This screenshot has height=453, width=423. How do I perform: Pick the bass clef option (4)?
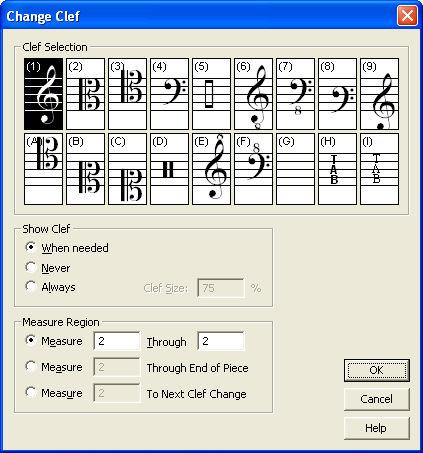pos(169,94)
